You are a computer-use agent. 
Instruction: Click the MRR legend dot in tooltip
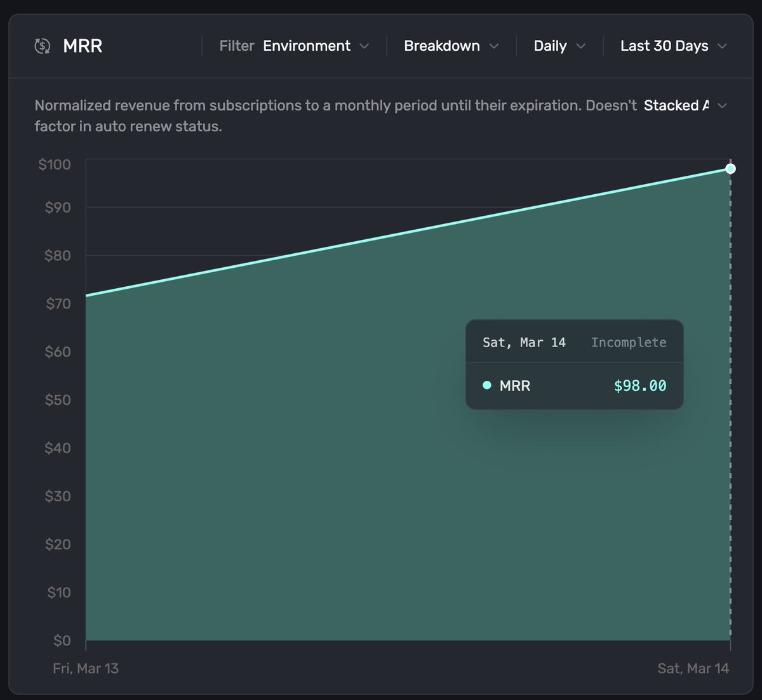click(487, 385)
